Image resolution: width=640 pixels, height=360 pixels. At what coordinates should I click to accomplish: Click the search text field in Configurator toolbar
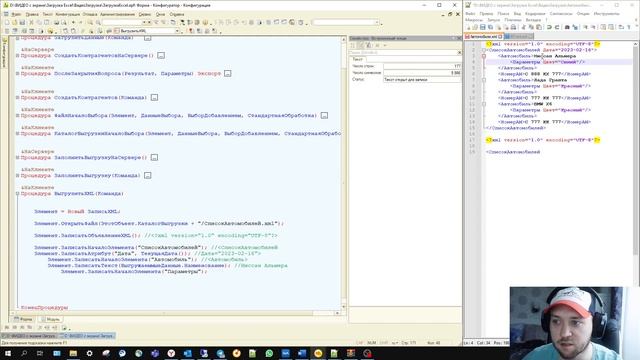[122, 22]
